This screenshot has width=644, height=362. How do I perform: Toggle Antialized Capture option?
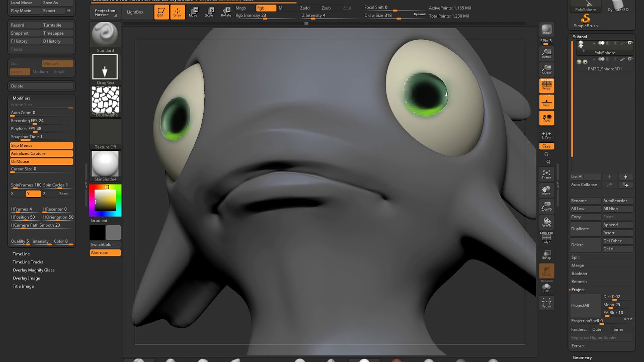point(42,153)
